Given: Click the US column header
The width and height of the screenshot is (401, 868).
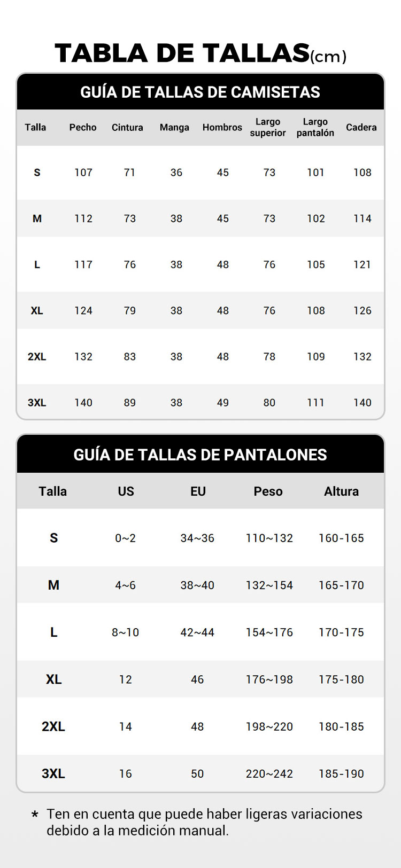Looking at the screenshot, I should point(126,491).
